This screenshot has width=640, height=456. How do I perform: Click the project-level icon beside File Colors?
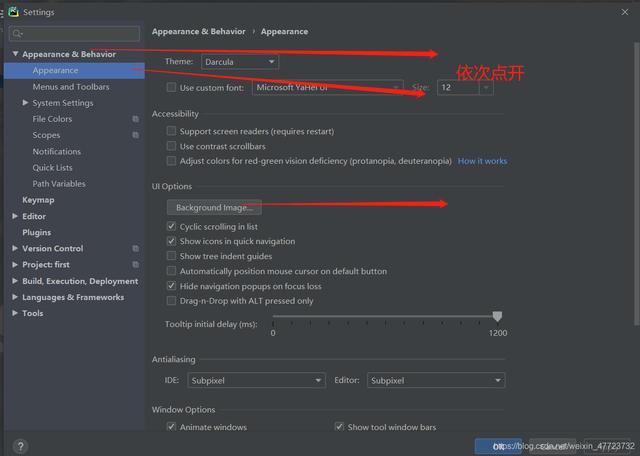pos(135,119)
